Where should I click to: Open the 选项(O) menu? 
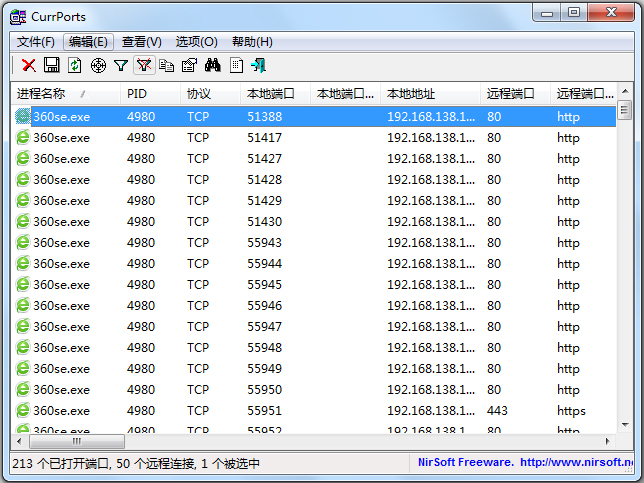[x=196, y=42]
